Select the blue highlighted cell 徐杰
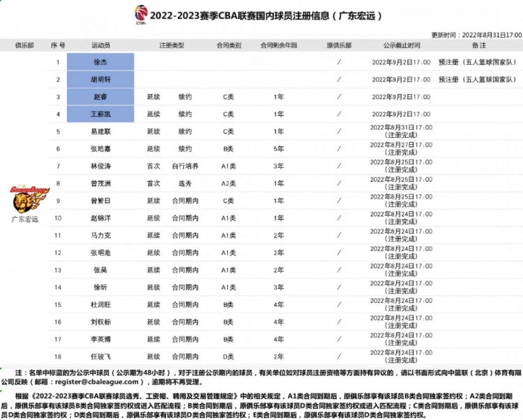Viewport: 523px width, 420px height. click(100, 62)
